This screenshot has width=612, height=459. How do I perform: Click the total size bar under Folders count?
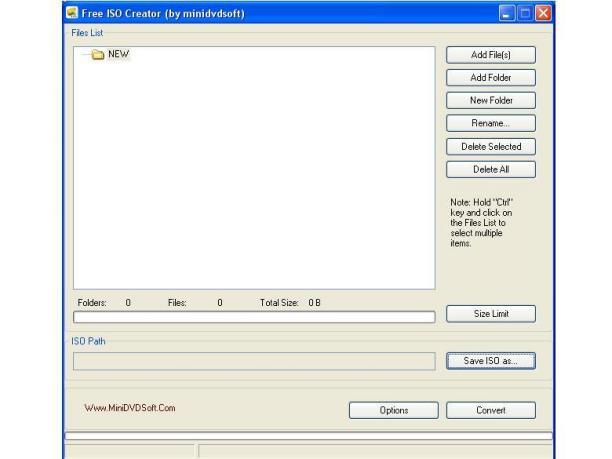[x=254, y=317]
